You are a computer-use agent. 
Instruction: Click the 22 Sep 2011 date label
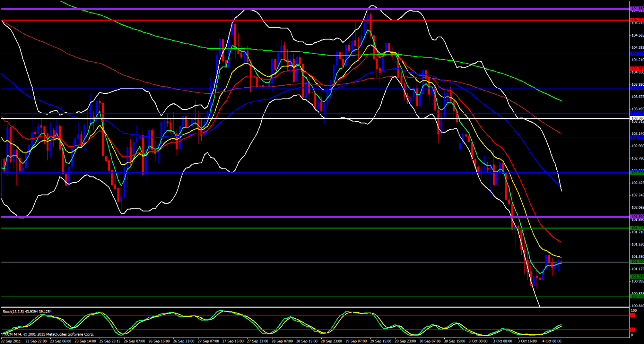point(11,341)
